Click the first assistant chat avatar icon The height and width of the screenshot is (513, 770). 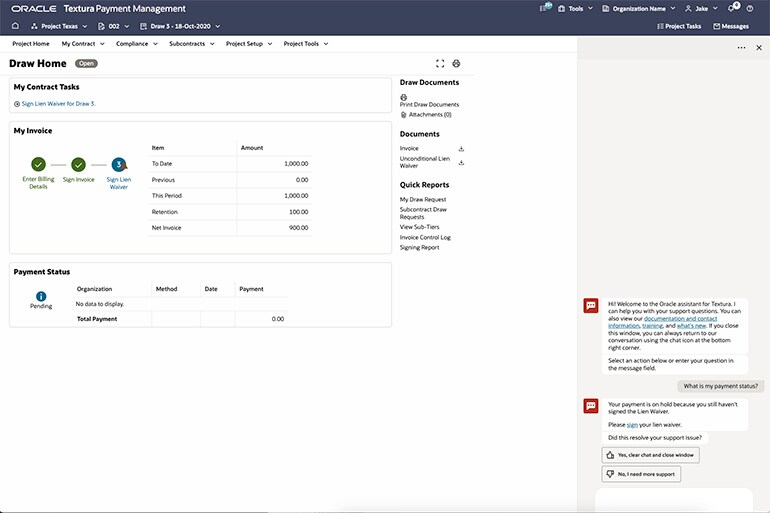[x=591, y=305]
